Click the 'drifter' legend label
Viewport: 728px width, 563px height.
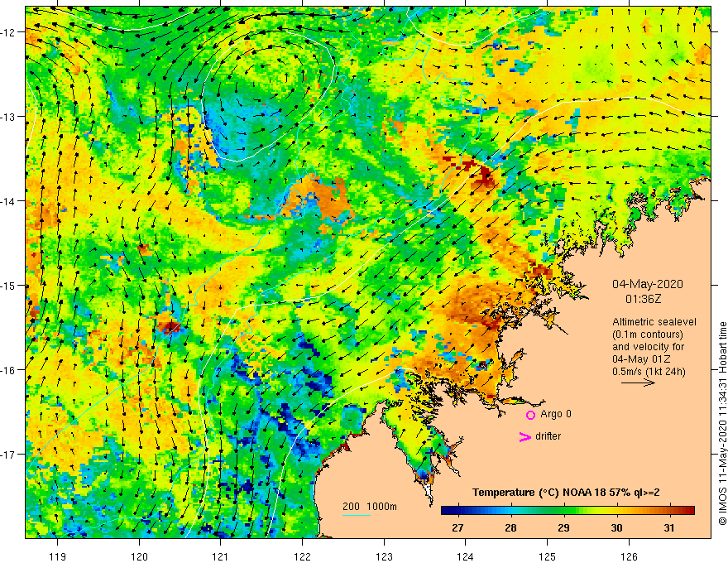548,436
